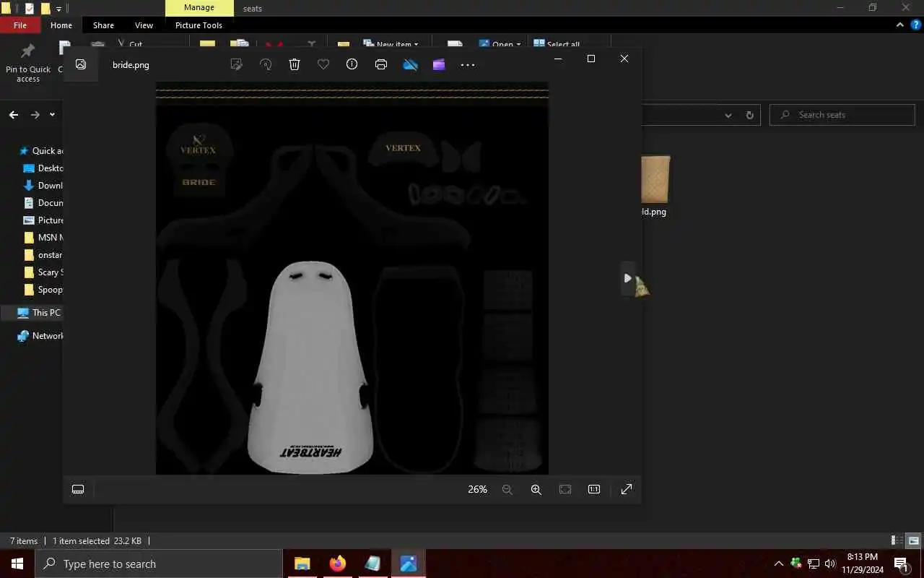Screen dimensions: 924x578
Task: Print the current image
Action: (x=381, y=64)
